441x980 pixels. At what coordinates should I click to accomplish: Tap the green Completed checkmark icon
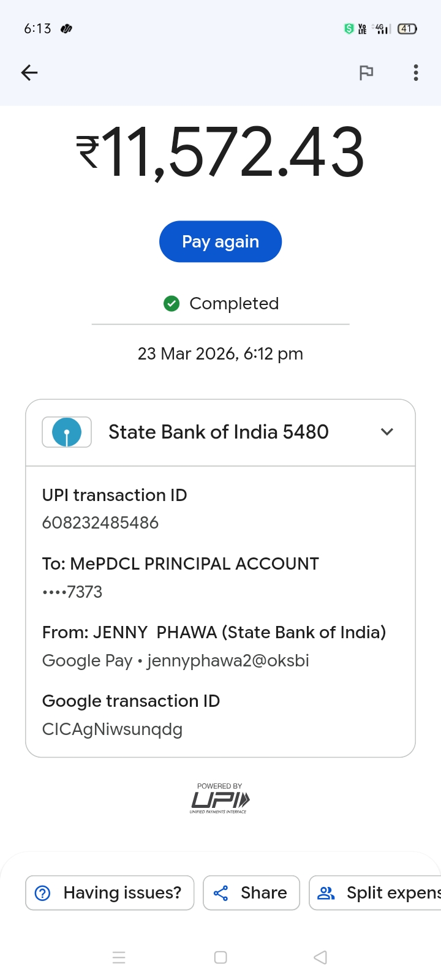[171, 303]
